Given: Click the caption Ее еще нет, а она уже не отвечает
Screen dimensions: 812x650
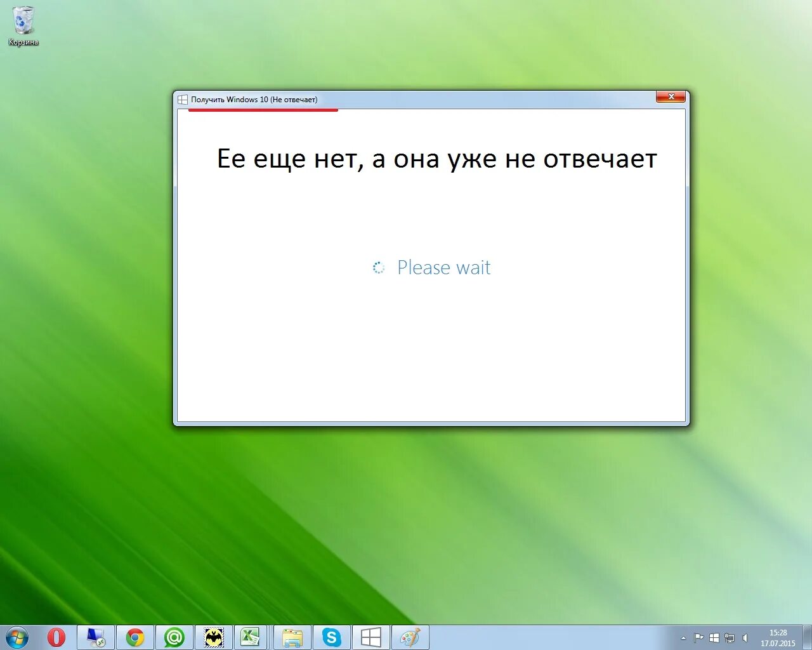Looking at the screenshot, I should pos(437,159).
